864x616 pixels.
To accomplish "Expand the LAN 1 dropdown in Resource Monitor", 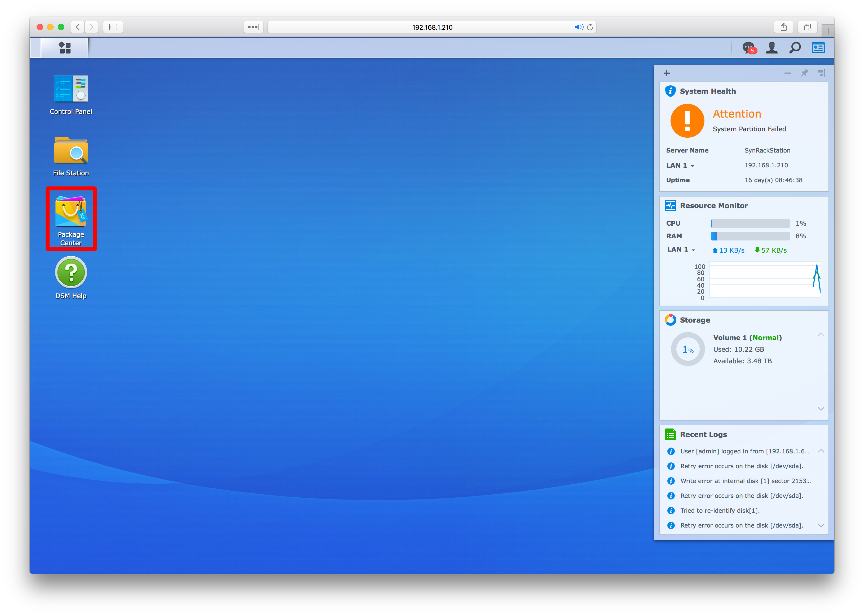I will [693, 250].
